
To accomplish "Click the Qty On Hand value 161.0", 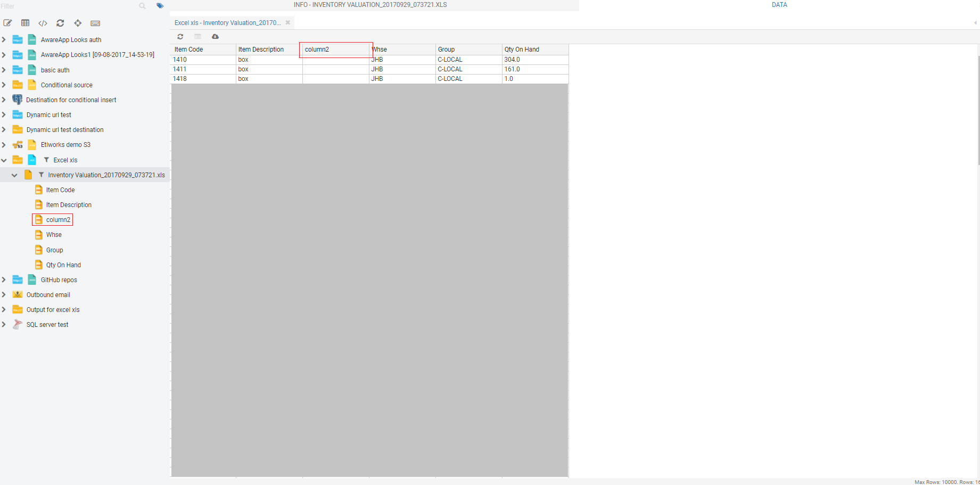I will point(536,69).
